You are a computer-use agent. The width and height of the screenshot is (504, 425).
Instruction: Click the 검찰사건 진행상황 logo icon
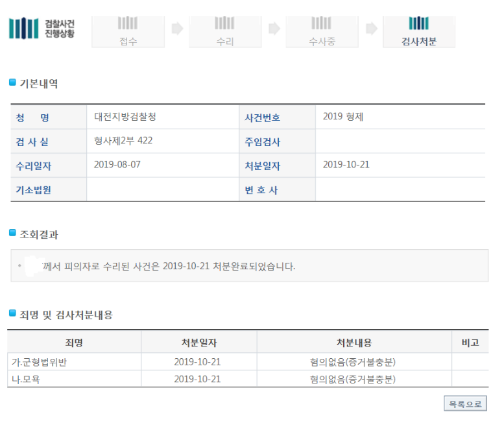pyautogui.click(x=24, y=28)
